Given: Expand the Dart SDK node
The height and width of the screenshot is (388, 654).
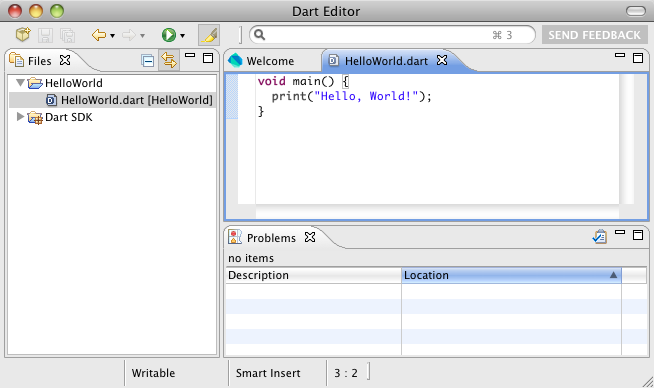Looking at the screenshot, I should click(20, 117).
